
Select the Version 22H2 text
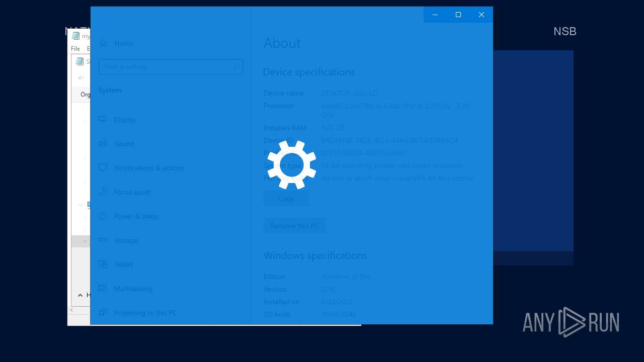click(329, 289)
